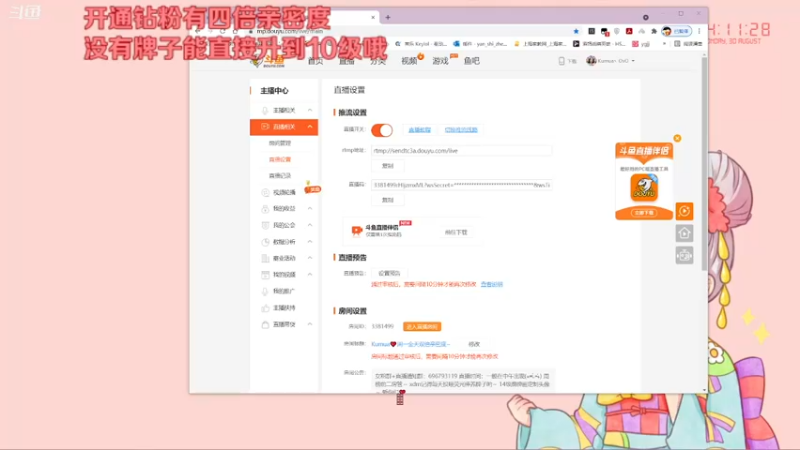Click 前往下载 on the 斗鱼直播伴侣 card

click(x=456, y=232)
